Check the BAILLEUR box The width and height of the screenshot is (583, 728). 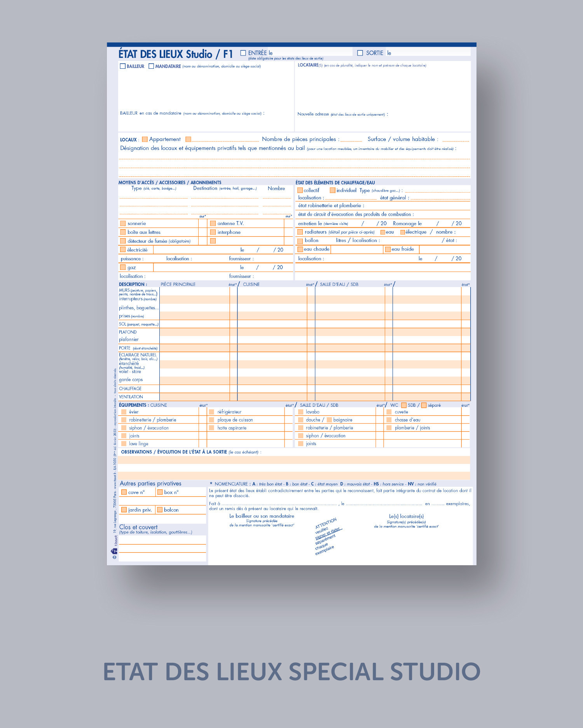tap(123, 66)
